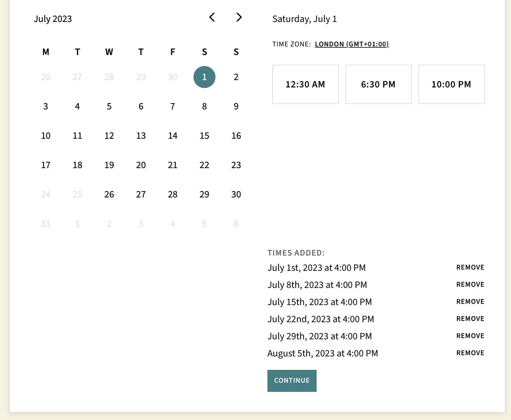Remove the August 5th 4:00 PM time

click(470, 353)
